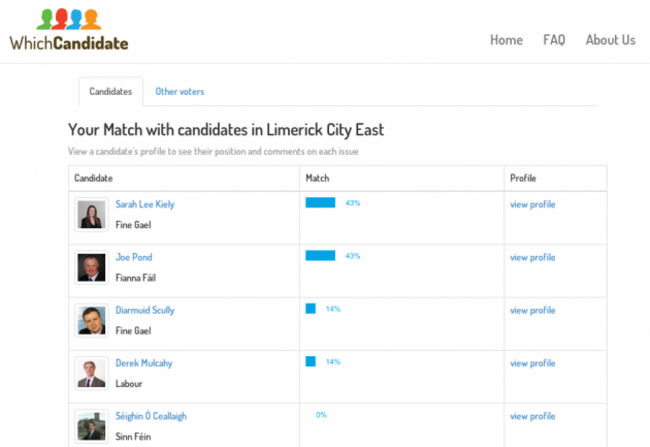Viewport: 650px width, 447px height.
Task: View profile for Joe Pond
Action: tap(532, 258)
